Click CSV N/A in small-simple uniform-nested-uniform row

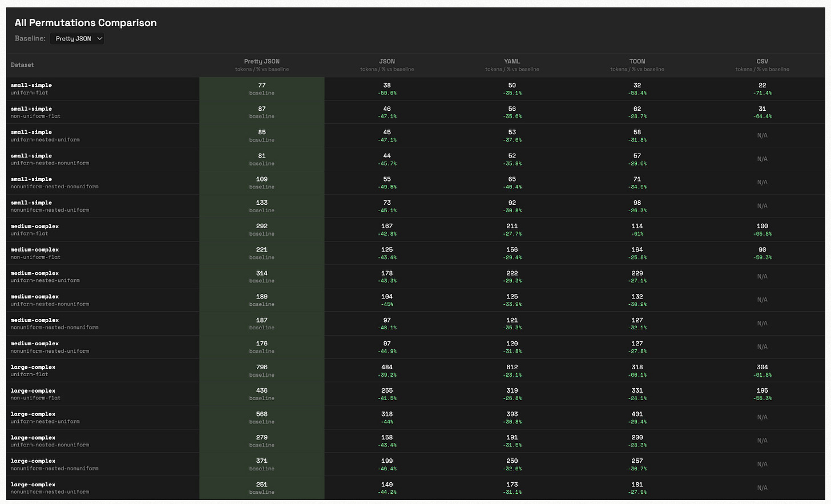tap(762, 135)
